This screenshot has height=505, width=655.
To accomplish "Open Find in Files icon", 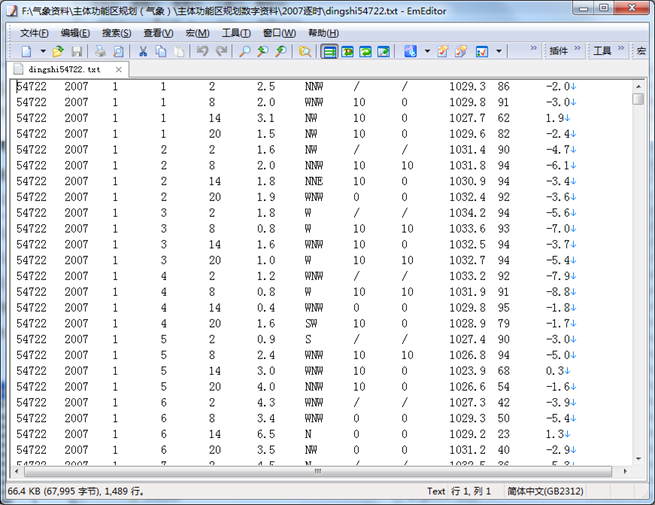I will pyautogui.click(x=305, y=51).
